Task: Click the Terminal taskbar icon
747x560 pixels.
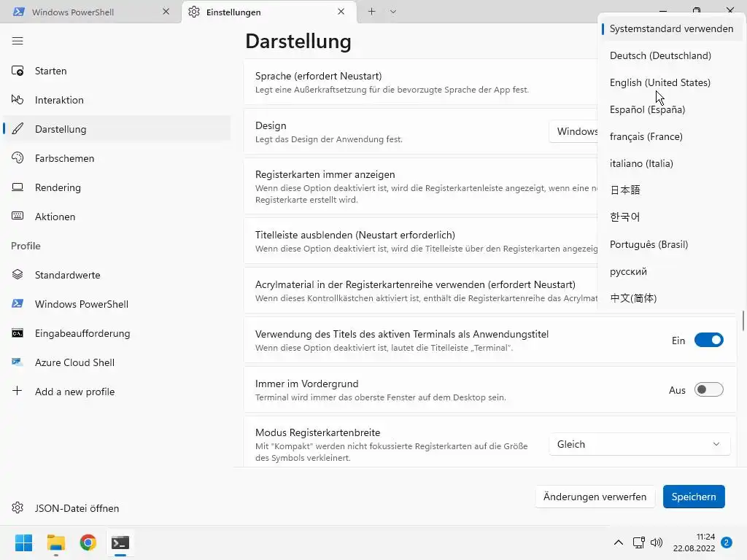Action: point(120,542)
